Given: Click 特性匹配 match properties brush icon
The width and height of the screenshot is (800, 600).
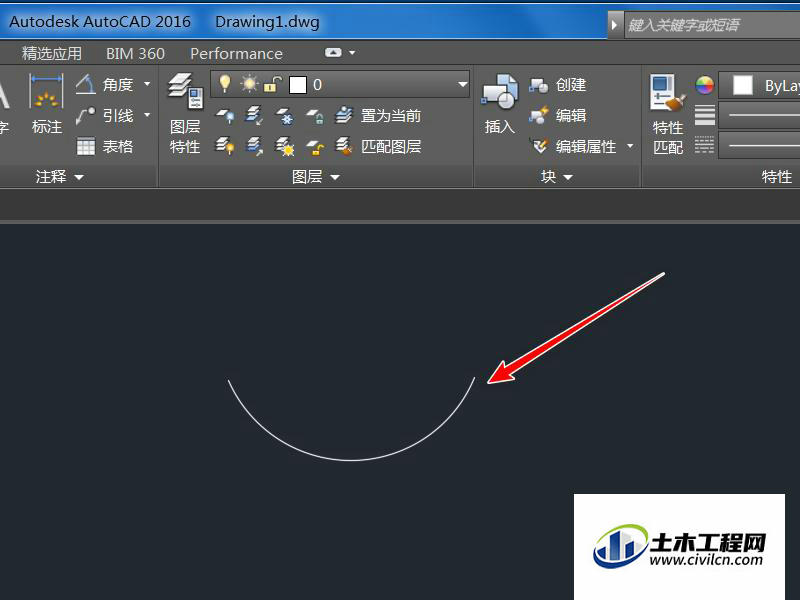Looking at the screenshot, I should point(667,114).
